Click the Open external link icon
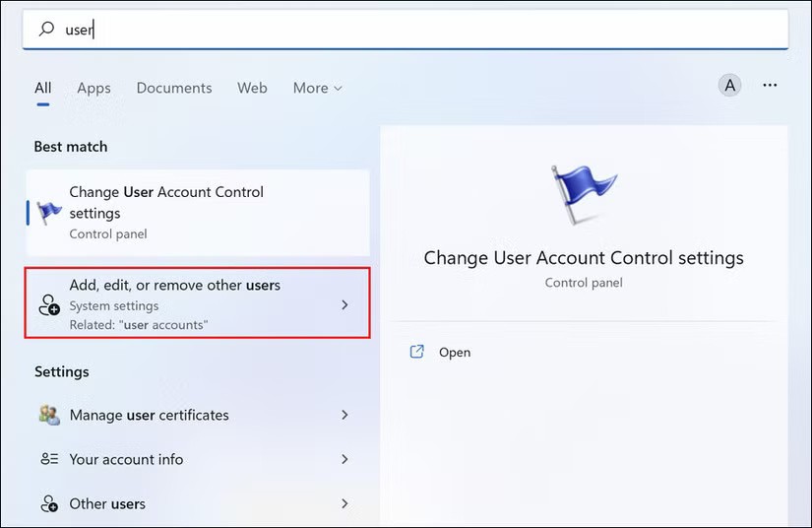Viewport: 812px width, 528px height. point(417,352)
